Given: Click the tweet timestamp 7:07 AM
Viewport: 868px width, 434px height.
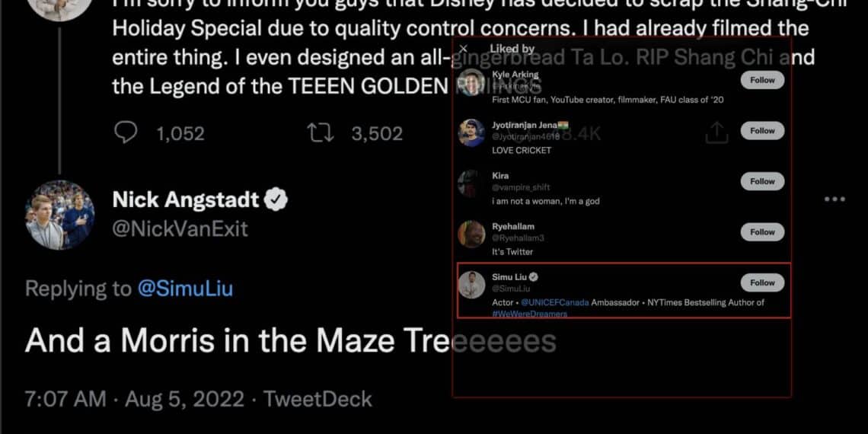Looking at the screenshot, I should pos(65,399).
